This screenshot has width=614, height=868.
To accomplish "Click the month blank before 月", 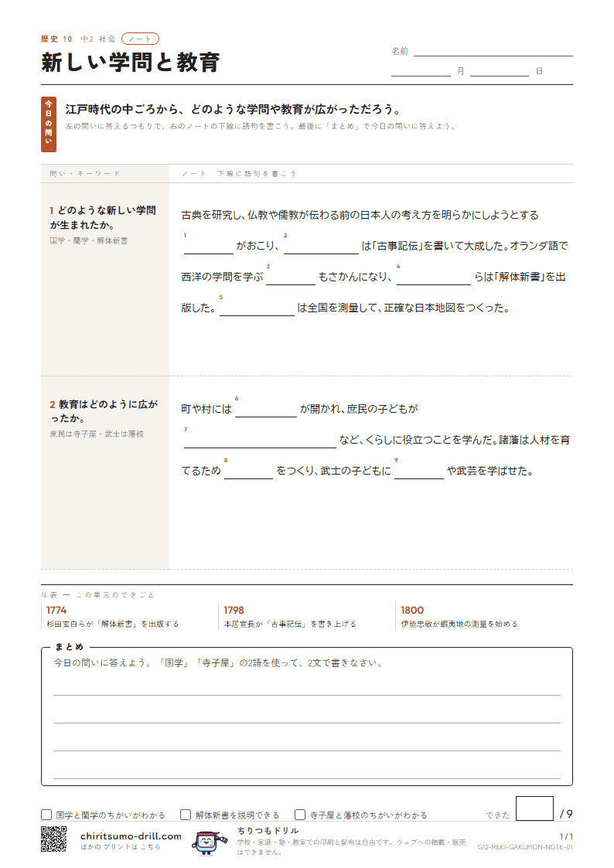I will click(x=421, y=71).
